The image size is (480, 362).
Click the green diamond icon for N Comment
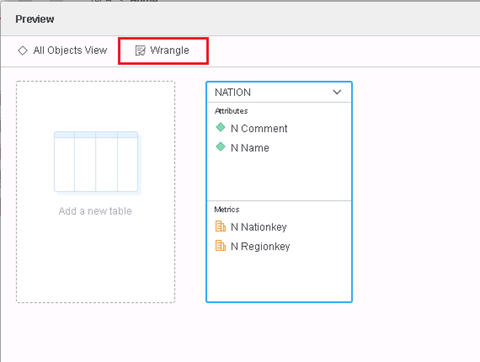tap(220, 127)
